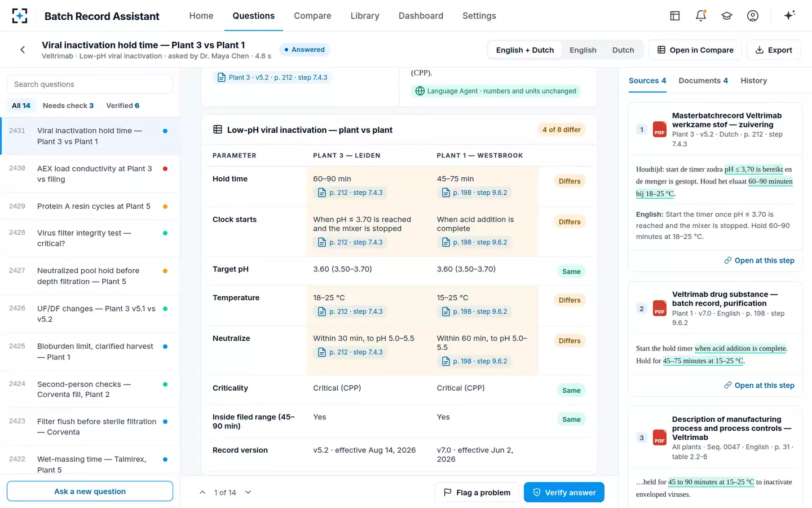Image resolution: width=812 pixels, height=508 pixels.
Task: Click the Language Agent globe icon
Action: (420, 91)
